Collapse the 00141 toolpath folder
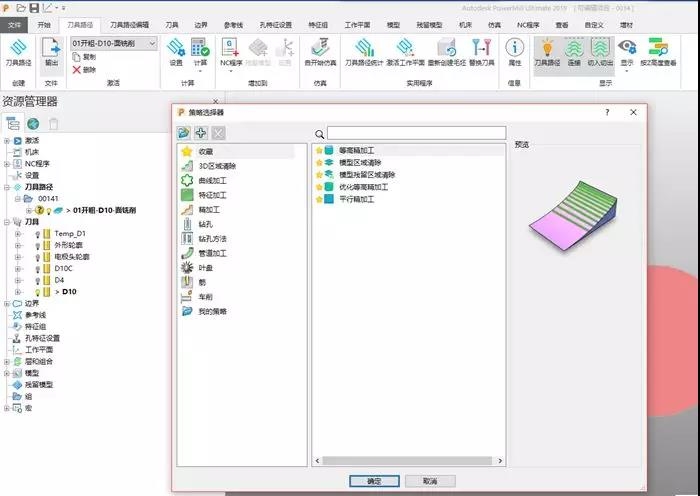Image resolution: width=700 pixels, height=496 pixels. (18, 199)
